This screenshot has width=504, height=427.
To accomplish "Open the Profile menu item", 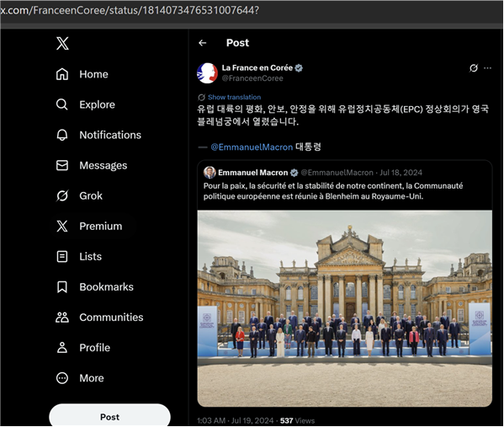I will pos(83,348).
